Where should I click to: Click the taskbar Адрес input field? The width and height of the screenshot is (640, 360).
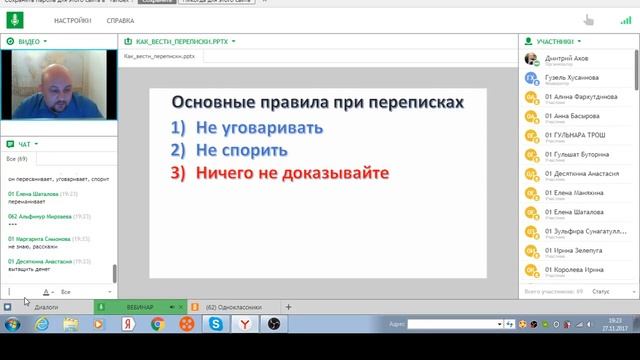point(452,324)
